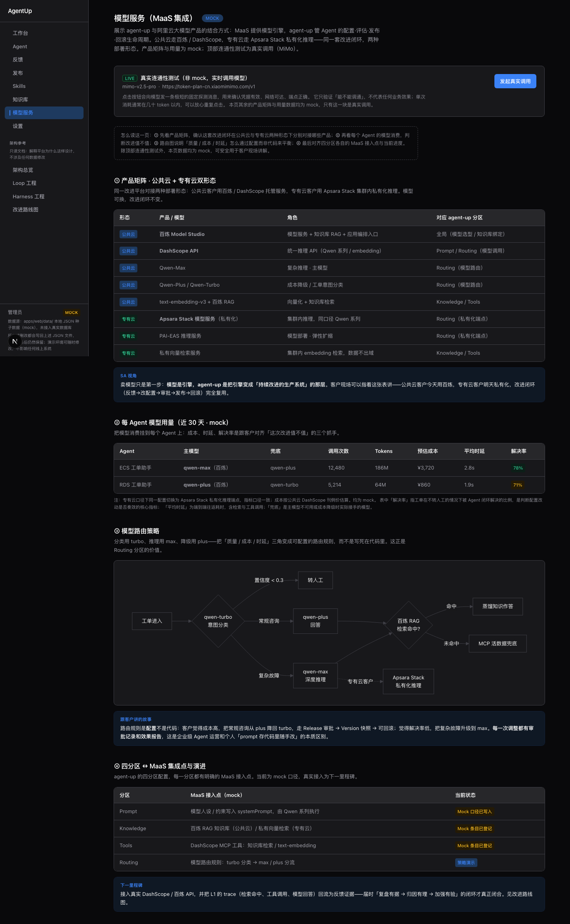Click the Apsara Stack 私有化推理 node

[408, 682]
